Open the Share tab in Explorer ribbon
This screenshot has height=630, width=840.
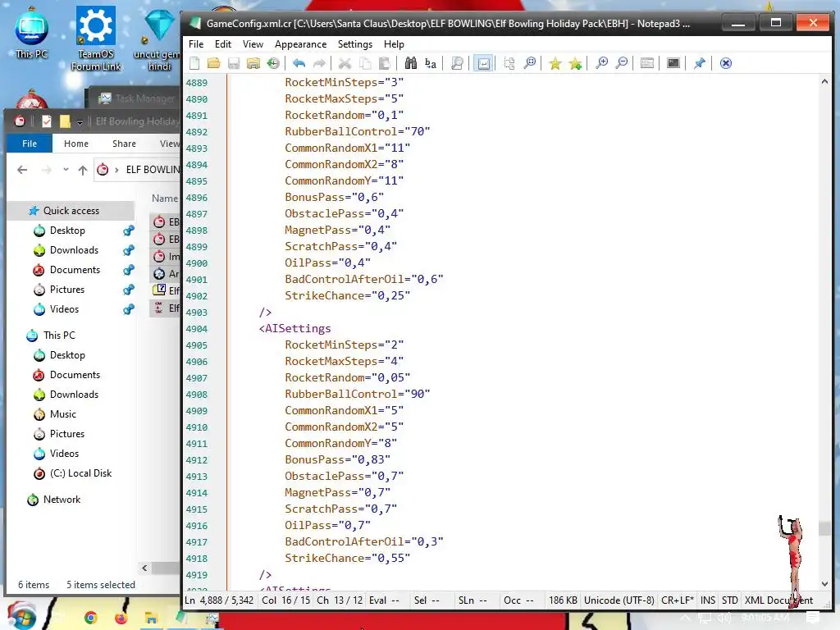point(125,144)
